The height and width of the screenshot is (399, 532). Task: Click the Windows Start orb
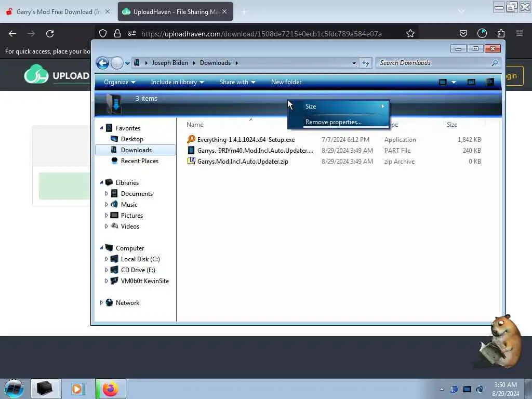click(14, 389)
